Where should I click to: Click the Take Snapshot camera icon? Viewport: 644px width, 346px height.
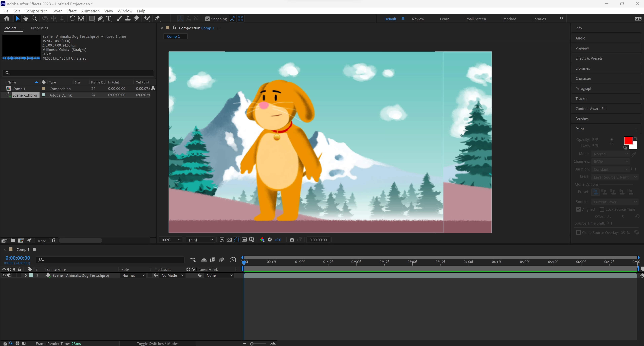click(291, 240)
